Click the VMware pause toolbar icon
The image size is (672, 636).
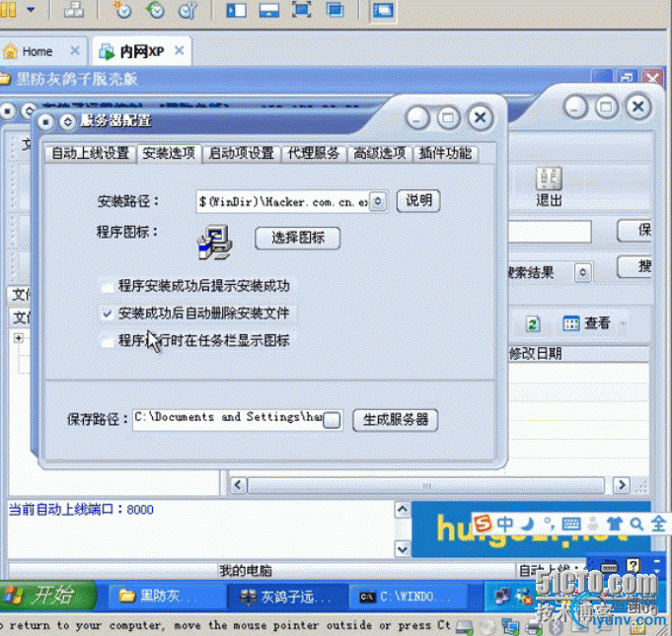[x=8, y=9]
